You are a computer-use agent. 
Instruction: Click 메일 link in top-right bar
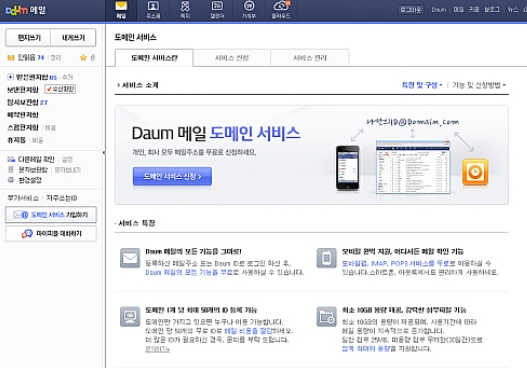point(458,9)
